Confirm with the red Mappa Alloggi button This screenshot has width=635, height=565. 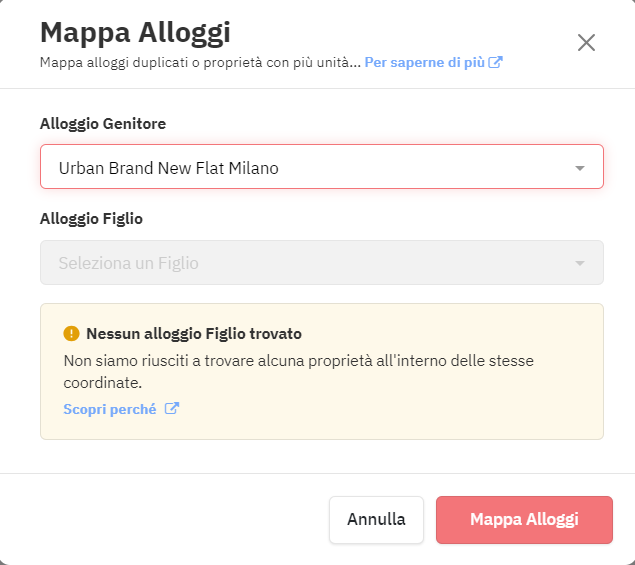tap(524, 520)
